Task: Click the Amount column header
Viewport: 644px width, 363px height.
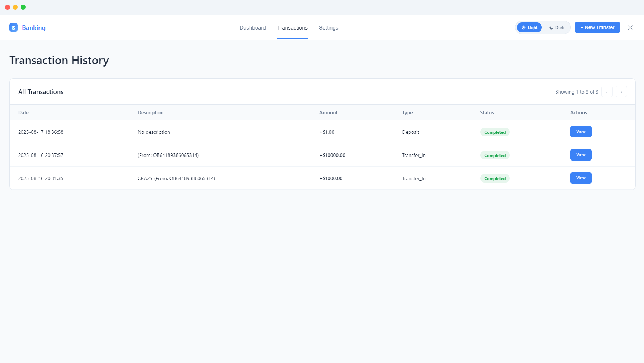Action: pos(328,112)
